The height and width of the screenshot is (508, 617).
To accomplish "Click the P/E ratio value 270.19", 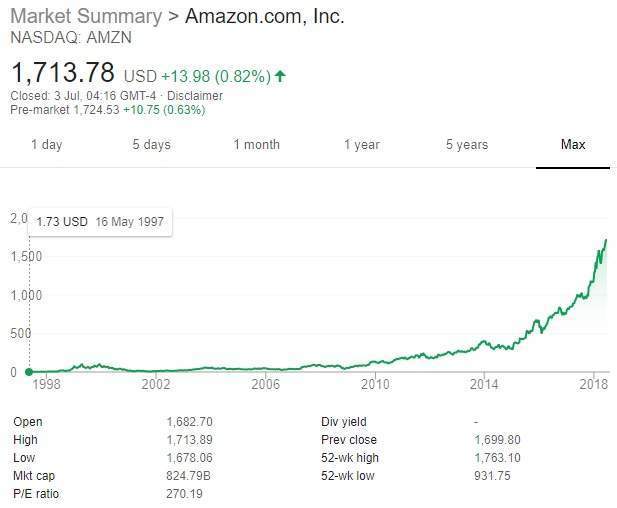I will 185,493.
